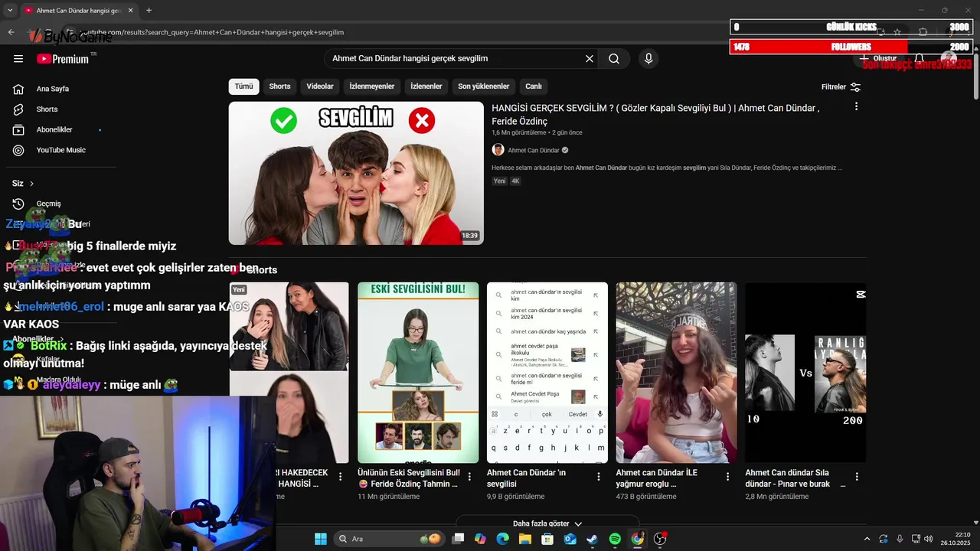Click the YouTube Premium logo
The image size is (980, 551).
point(63,59)
